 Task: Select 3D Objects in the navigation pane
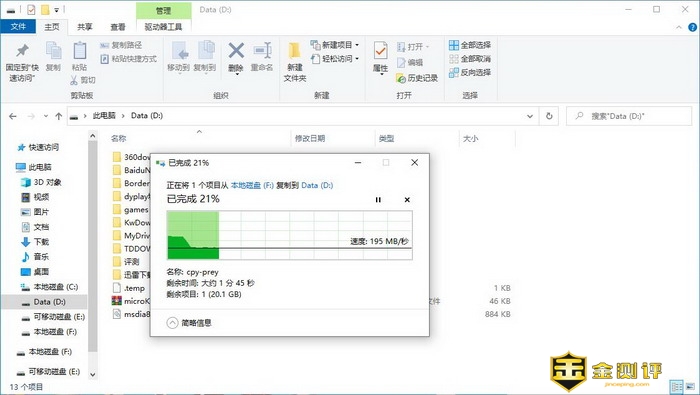click(41, 182)
